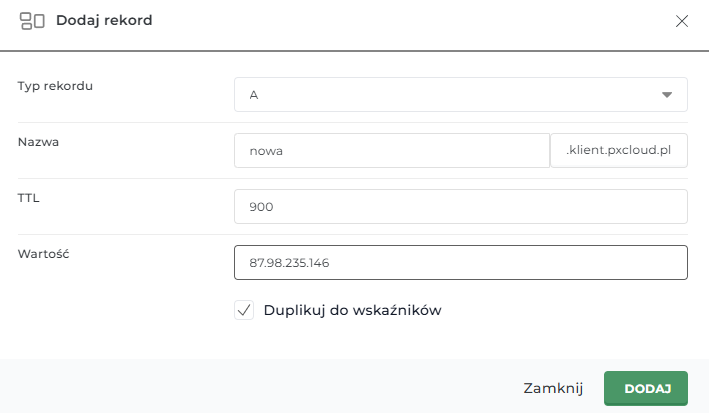709x413 pixels.
Task: Click the 'Duplikuj do wskaźników' label text
Action: (x=352, y=310)
